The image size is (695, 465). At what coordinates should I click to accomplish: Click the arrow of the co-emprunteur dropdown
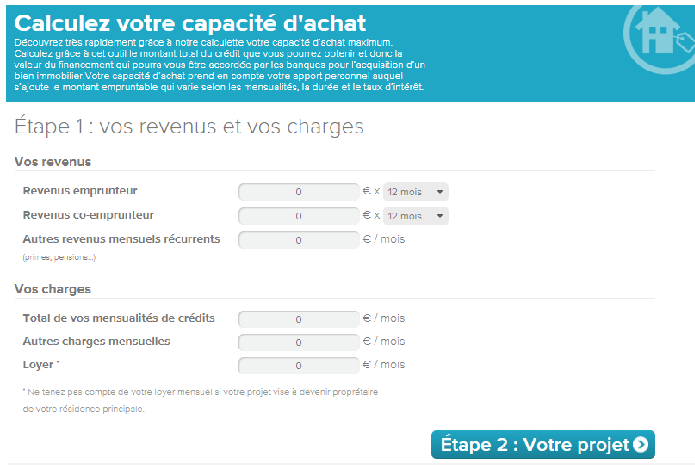pos(440,216)
